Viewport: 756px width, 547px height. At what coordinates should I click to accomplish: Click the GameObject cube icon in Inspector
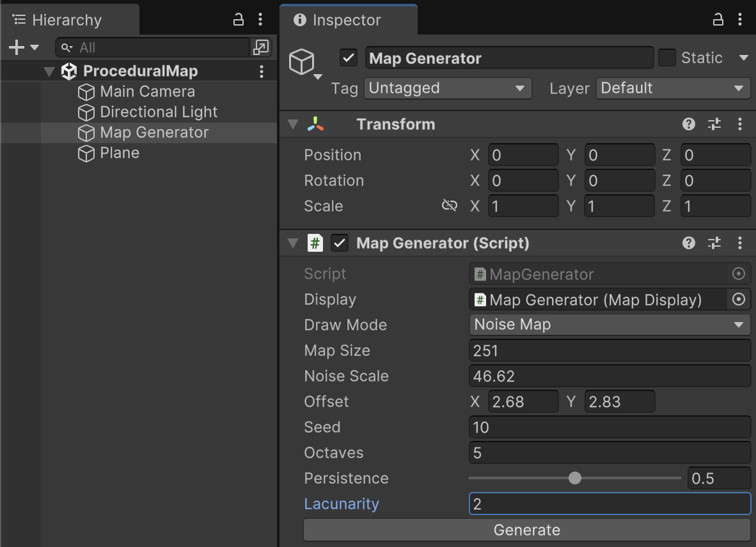coord(302,62)
